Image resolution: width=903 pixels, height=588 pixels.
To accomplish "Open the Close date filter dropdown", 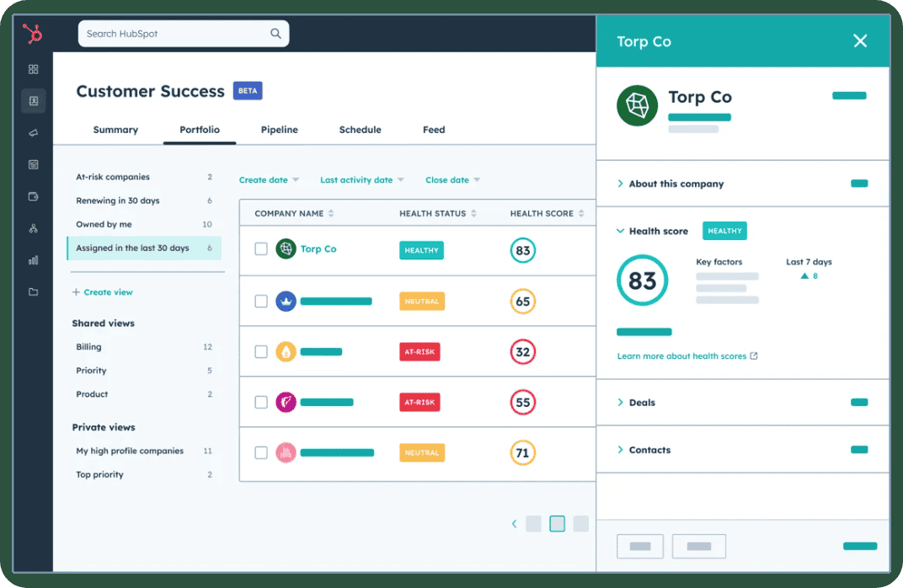I will (452, 179).
